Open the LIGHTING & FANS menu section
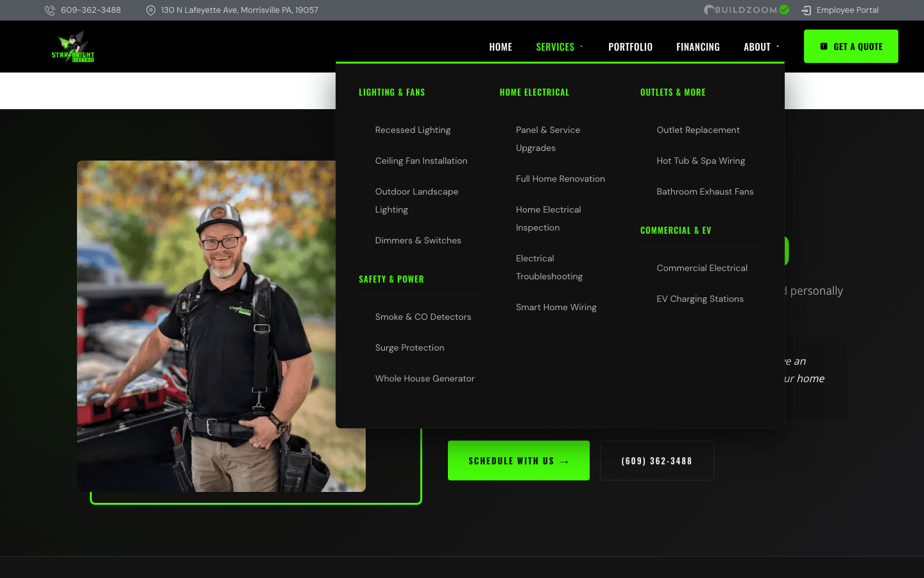 [392, 92]
